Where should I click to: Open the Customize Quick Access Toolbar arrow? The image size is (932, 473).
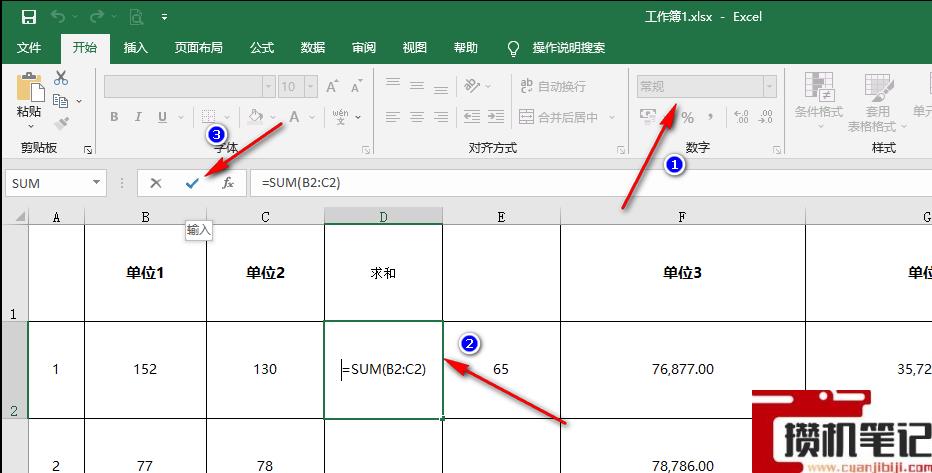click(x=164, y=17)
